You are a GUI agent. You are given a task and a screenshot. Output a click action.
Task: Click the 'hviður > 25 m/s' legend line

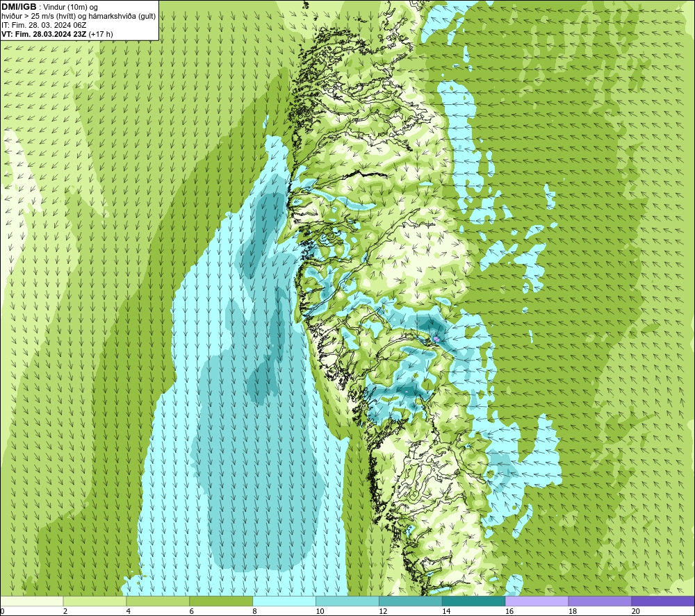79,17
